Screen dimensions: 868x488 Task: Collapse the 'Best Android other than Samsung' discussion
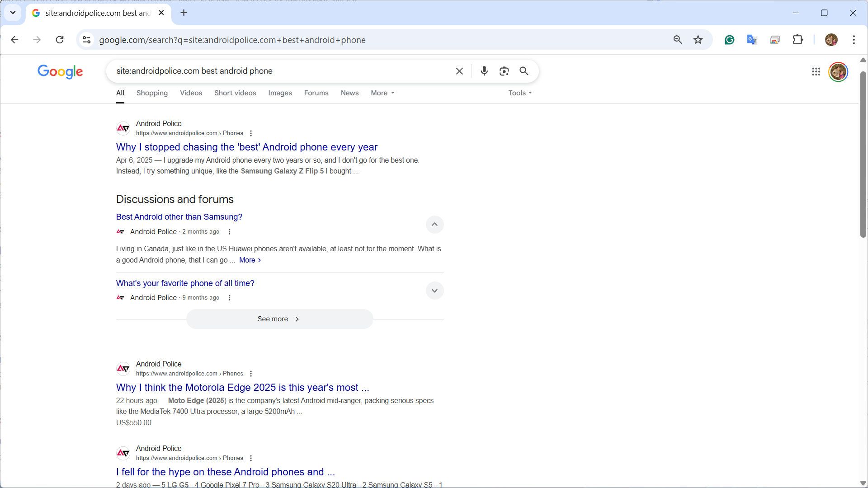click(x=434, y=225)
